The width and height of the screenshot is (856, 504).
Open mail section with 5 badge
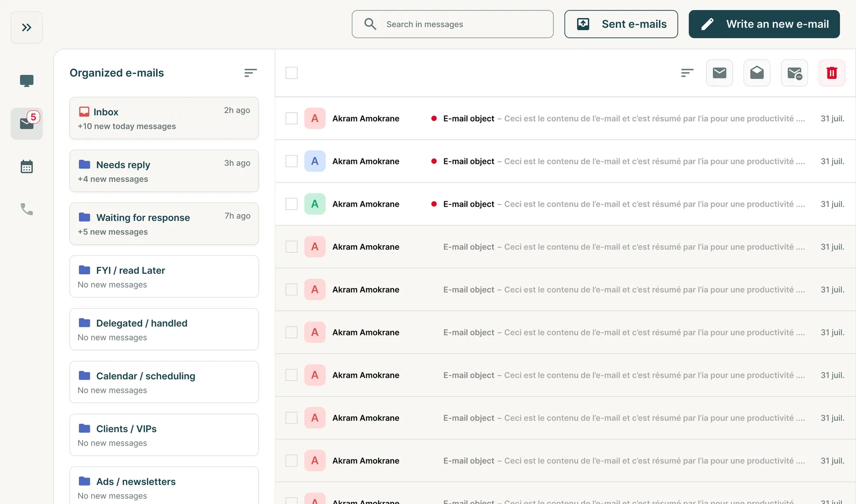(27, 124)
